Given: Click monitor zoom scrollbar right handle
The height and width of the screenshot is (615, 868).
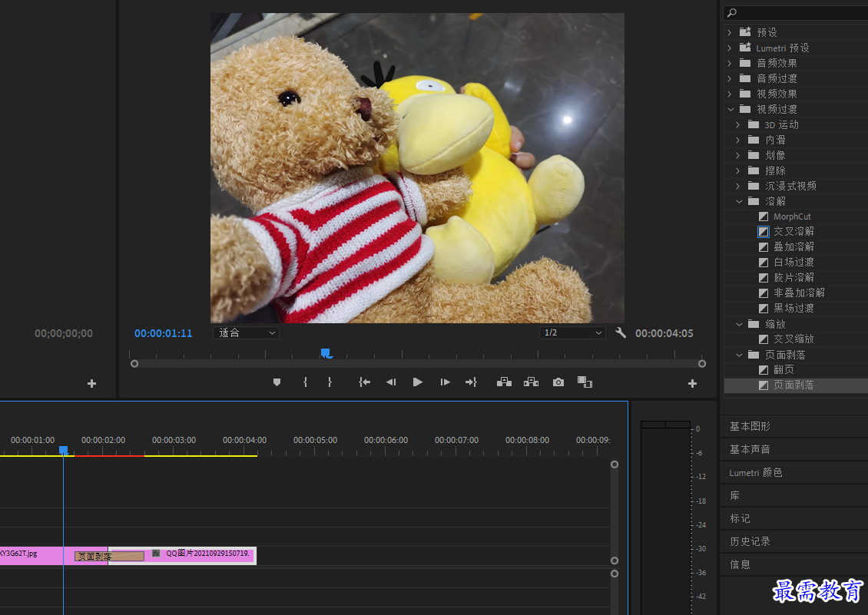Looking at the screenshot, I should (702, 364).
